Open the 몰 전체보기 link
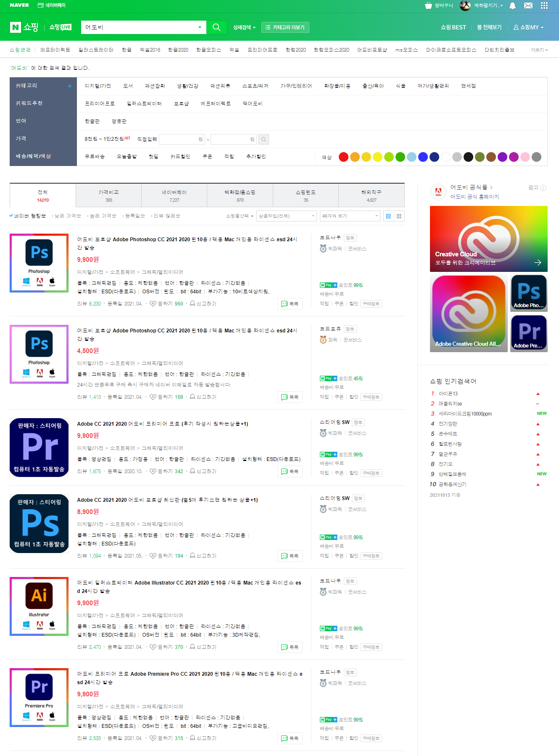 pos(489,27)
